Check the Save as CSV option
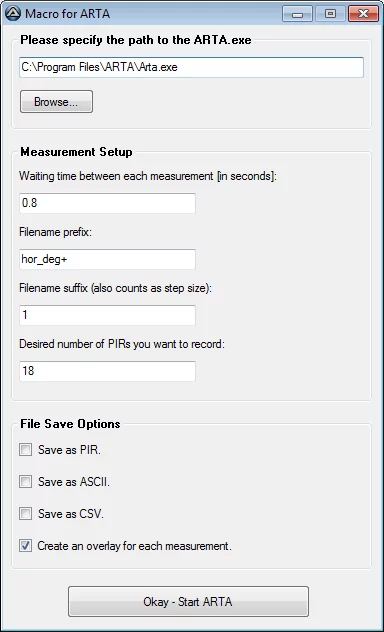This screenshot has width=384, height=632. tap(25, 514)
